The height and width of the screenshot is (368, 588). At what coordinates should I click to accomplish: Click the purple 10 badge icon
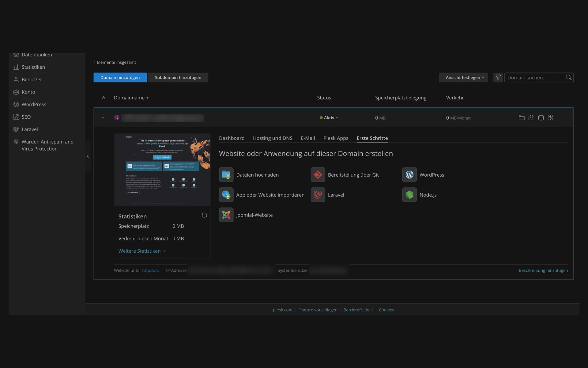point(117,118)
